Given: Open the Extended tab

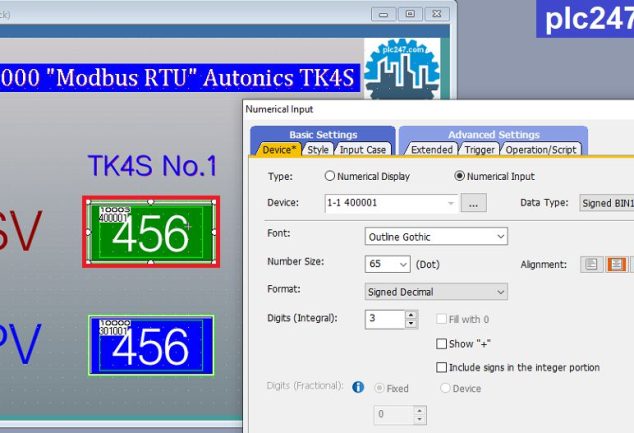Looking at the screenshot, I should (x=431, y=150).
